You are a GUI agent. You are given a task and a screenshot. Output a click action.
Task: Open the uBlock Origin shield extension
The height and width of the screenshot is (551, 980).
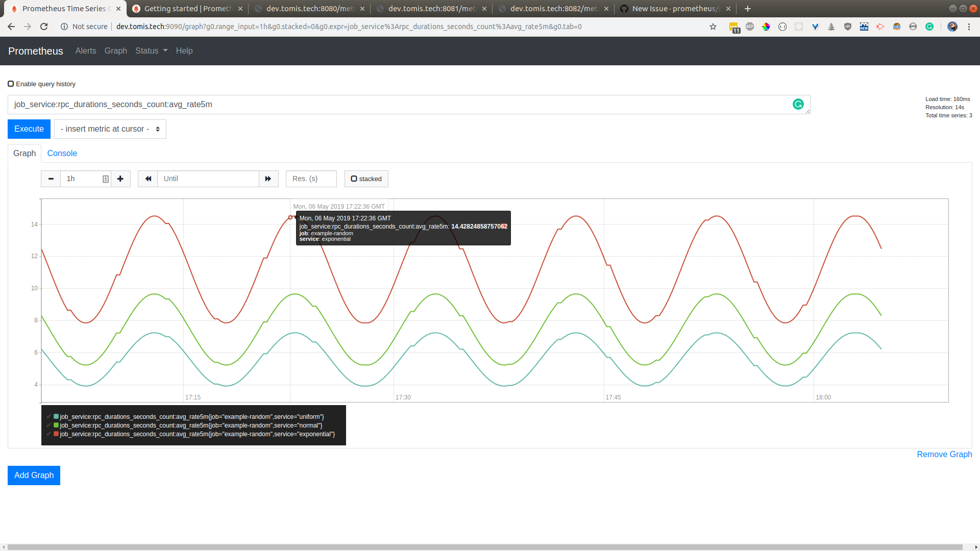[848, 27]
